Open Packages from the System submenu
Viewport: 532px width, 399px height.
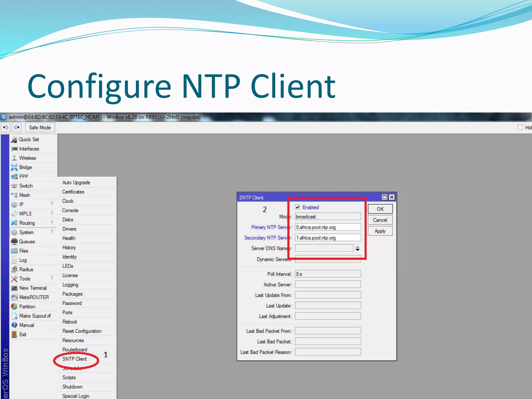pos(72,294)
